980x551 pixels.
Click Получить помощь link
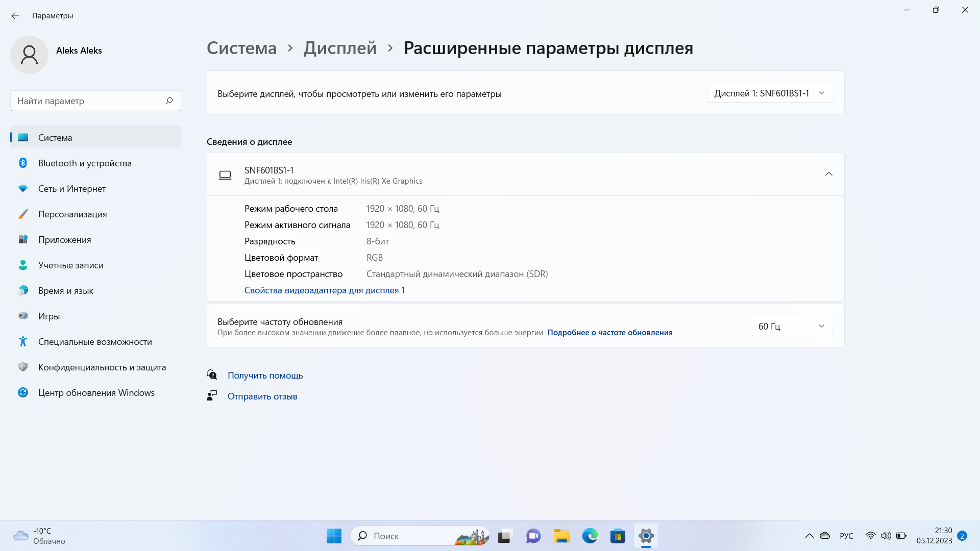265,375
